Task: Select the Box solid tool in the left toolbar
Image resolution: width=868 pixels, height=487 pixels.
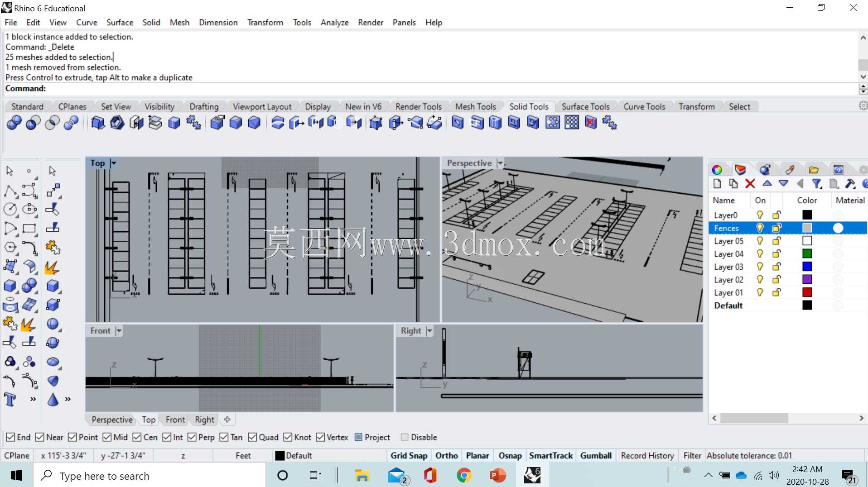Action: click(10, 286)
